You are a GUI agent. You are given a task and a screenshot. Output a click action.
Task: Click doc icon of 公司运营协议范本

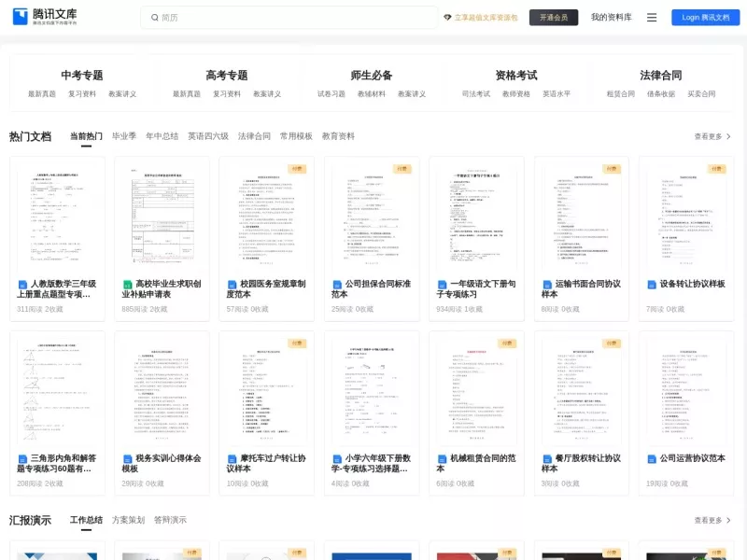[x=652, y=459]
